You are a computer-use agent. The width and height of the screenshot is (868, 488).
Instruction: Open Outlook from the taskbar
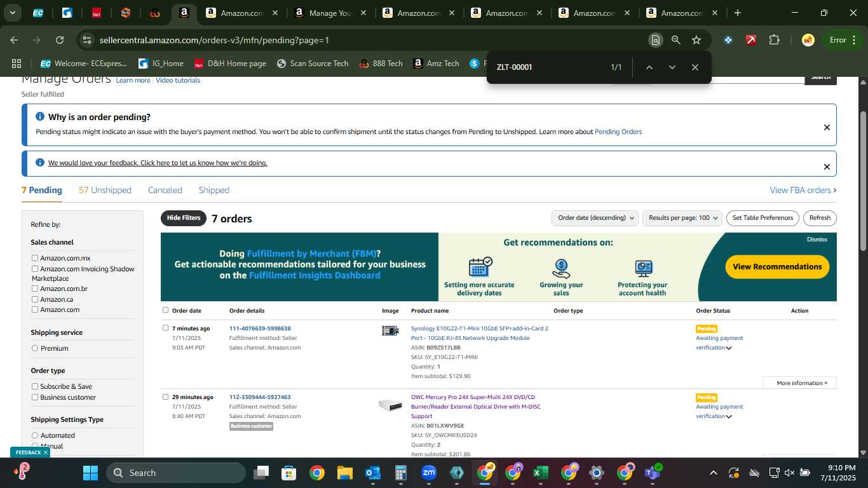373,473
